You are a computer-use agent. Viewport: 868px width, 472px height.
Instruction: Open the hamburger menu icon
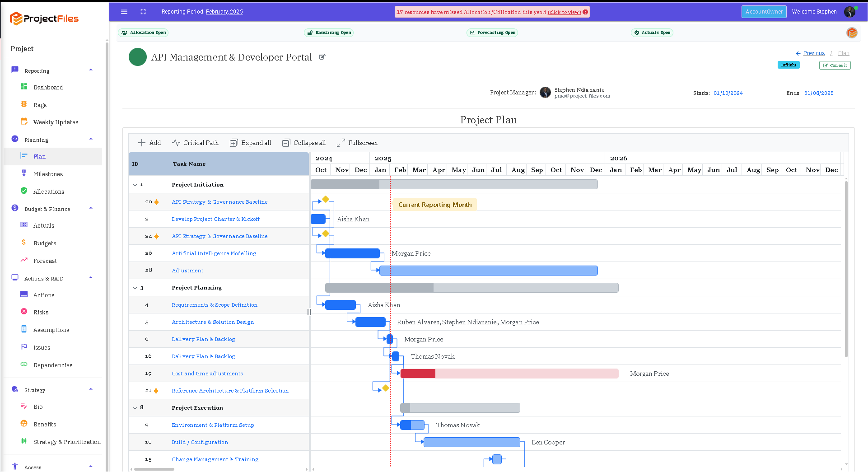(x=124, y=12)
